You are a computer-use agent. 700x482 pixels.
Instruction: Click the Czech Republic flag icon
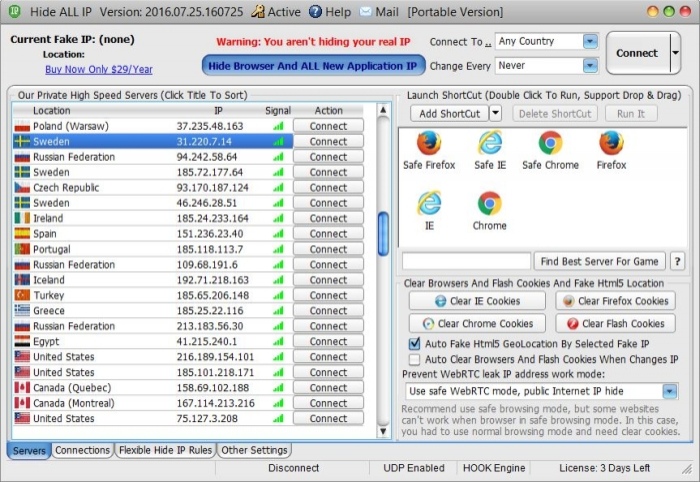[22, 188]
